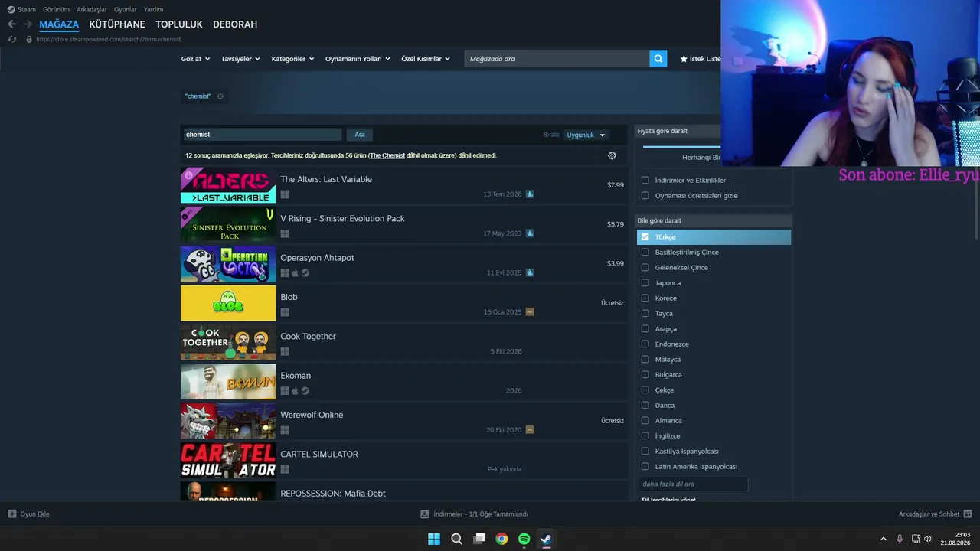
Task: Uncheck the Türkçe language filter
Action: [x=645, y=237]
